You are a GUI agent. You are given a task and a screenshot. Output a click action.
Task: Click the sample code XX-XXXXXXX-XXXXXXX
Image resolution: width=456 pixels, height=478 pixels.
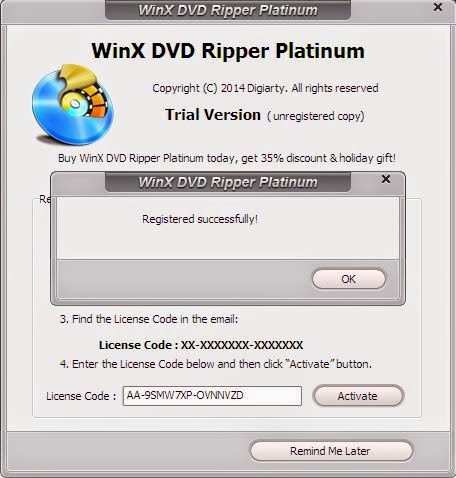pos(242,345)
